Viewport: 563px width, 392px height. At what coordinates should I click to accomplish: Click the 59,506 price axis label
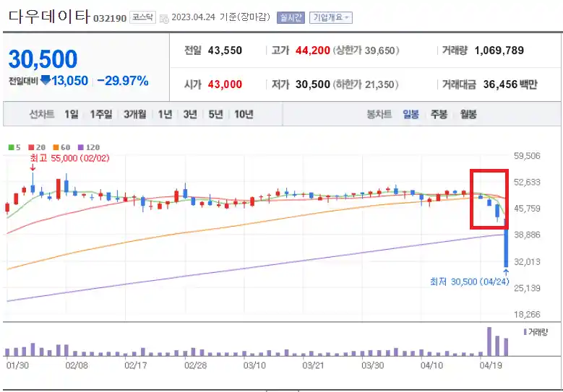pos(527,156)
